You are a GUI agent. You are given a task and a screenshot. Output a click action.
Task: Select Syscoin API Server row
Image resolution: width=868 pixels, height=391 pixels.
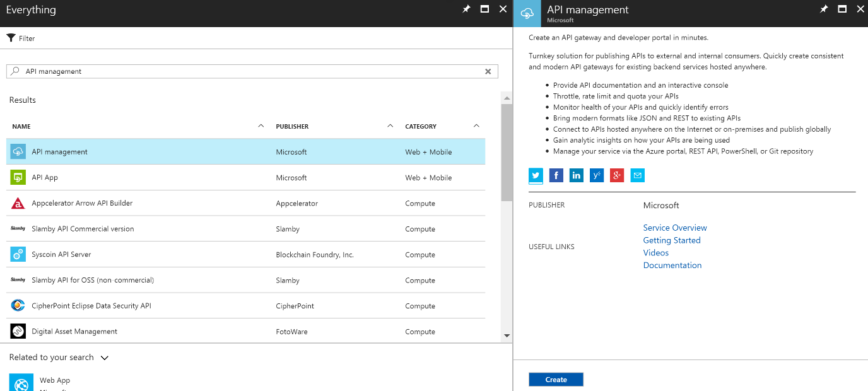(x=246, y=254)
